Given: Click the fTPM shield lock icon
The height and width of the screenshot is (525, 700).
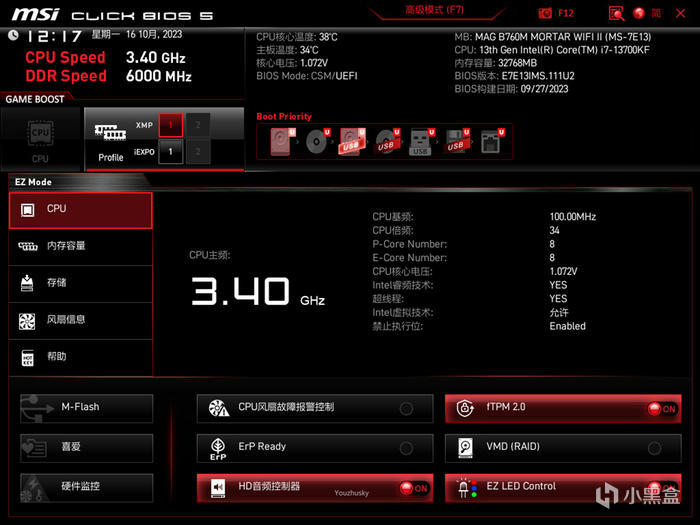Looking at the screenshot, I should (465, 408).
